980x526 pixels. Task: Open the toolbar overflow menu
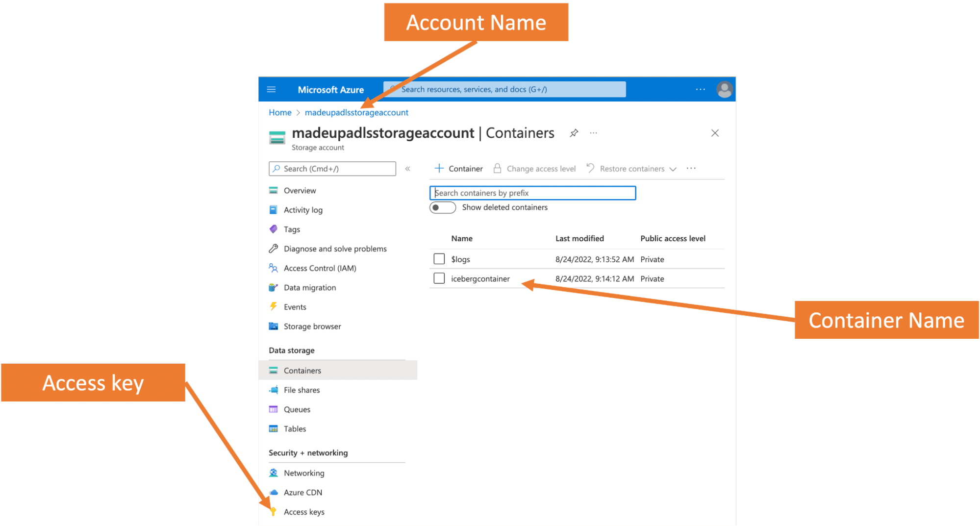691,168
